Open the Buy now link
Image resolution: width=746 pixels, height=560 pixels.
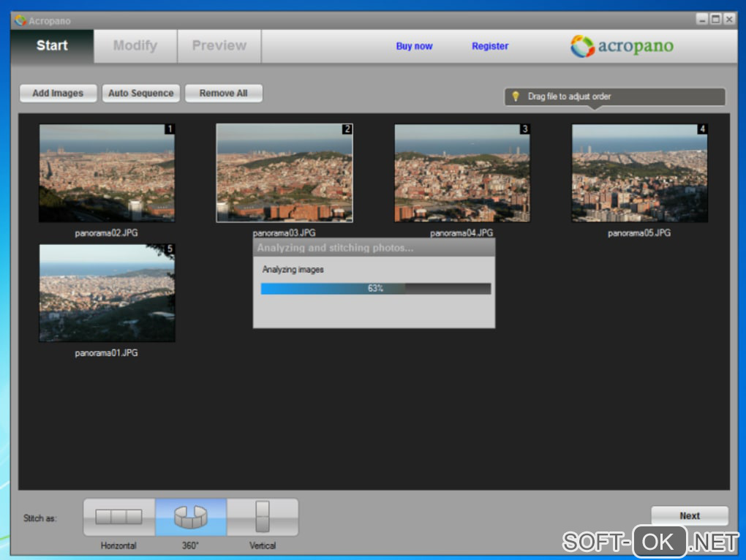414,46
